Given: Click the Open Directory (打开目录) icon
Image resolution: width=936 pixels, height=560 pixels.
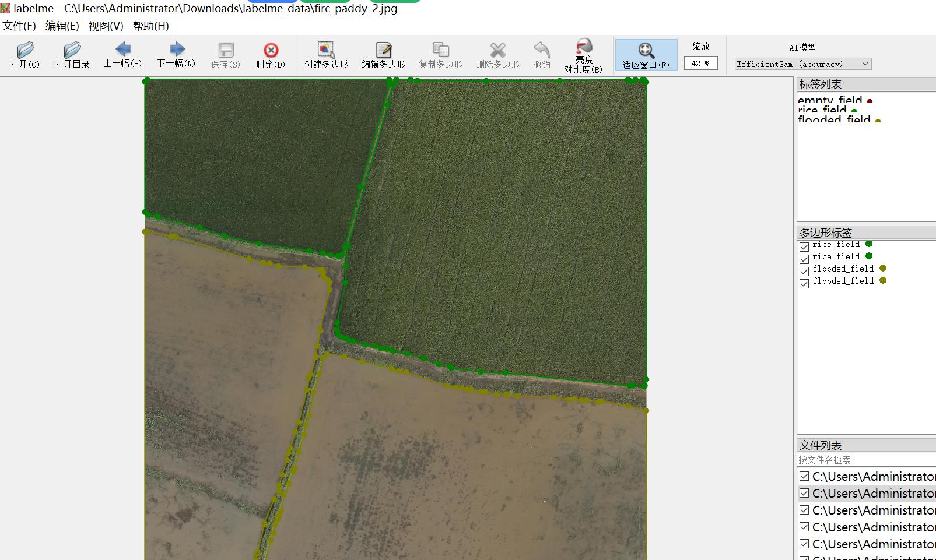Looking at the screenshot, I should [72, 55].
